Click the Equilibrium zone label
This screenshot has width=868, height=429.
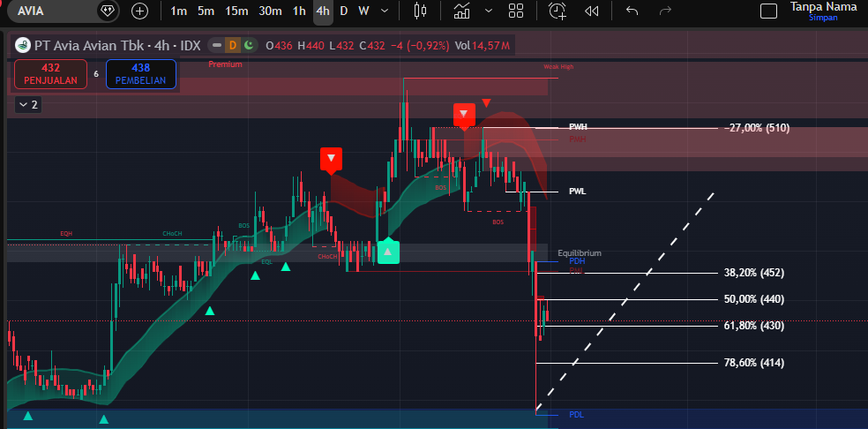(x=579, y=253)
